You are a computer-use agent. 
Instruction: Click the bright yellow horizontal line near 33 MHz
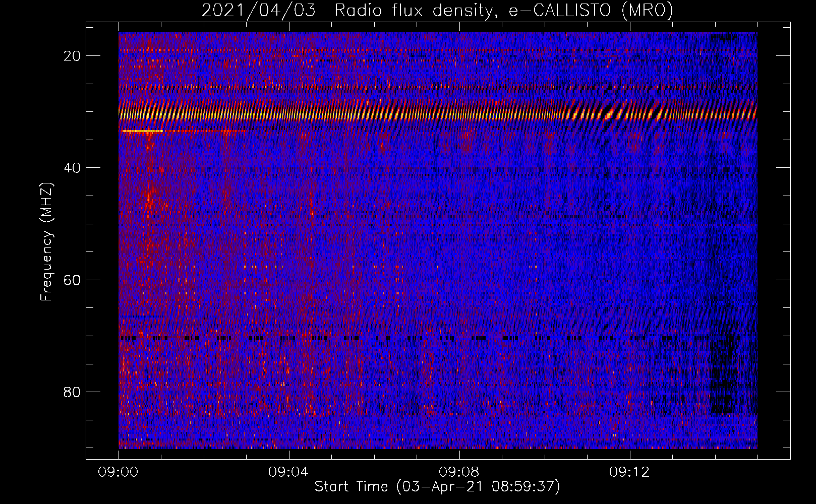pos(143,131)
